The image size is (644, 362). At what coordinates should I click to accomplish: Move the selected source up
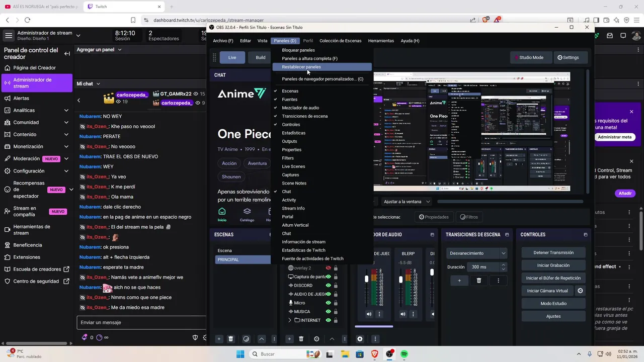332,339
